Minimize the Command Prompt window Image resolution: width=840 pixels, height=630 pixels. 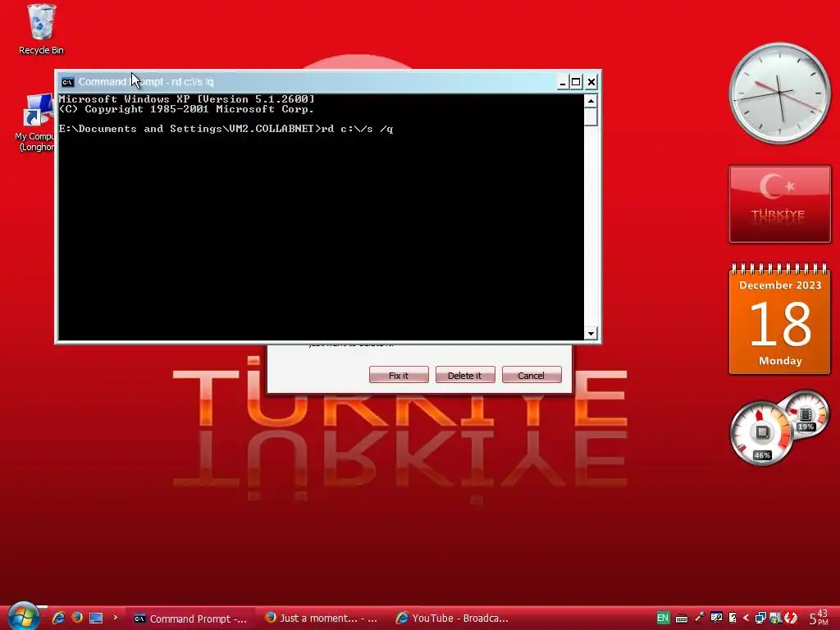[x=562, y=82]
